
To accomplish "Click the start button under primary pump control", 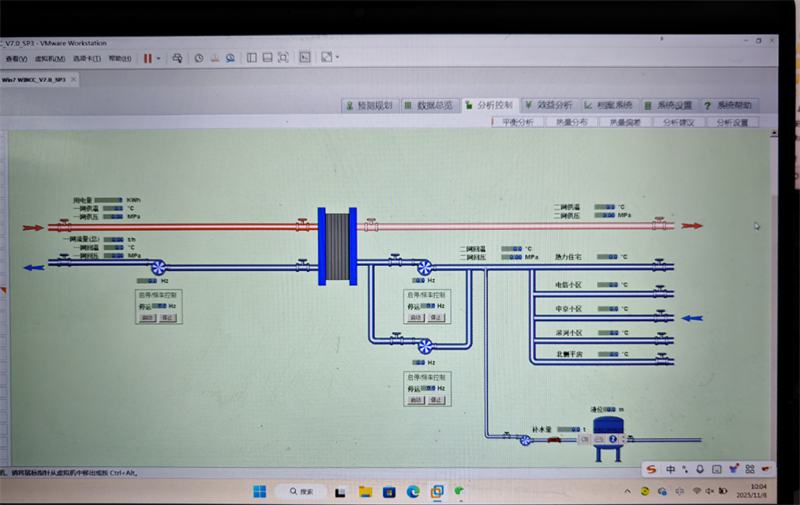I will [148, 317].
